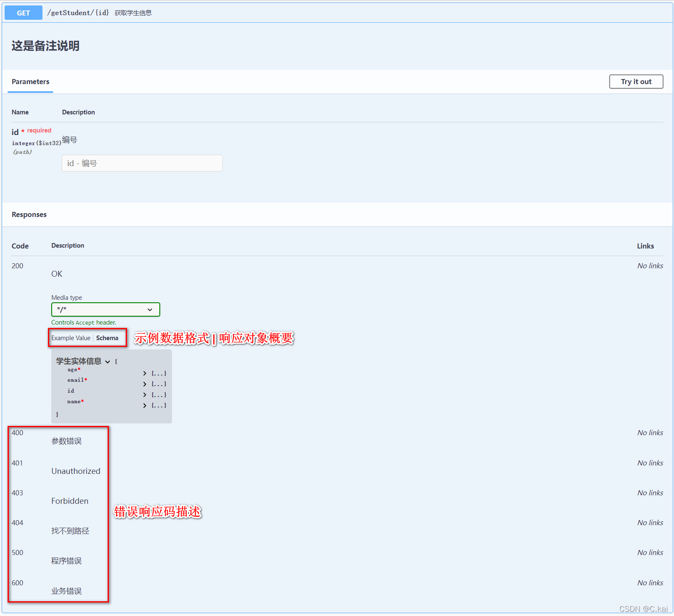Switch to the Example Value tab
This screenshot has width=674, height=616.
pyautogui.click(x=71, y=338)
